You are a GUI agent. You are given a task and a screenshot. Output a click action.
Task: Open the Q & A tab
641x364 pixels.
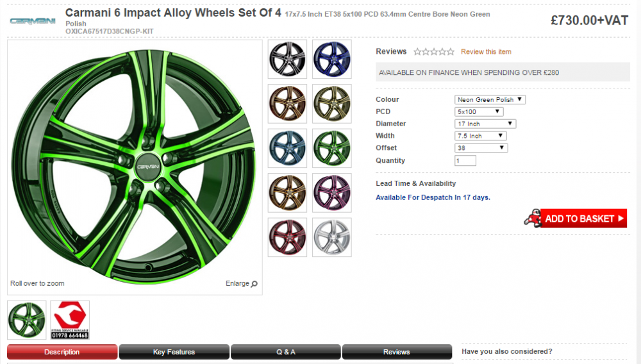point(285,352)
